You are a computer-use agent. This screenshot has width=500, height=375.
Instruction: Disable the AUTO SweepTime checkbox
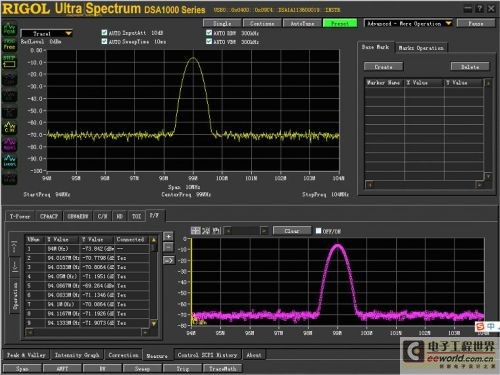pyautogui.click(x=104, y=41)
